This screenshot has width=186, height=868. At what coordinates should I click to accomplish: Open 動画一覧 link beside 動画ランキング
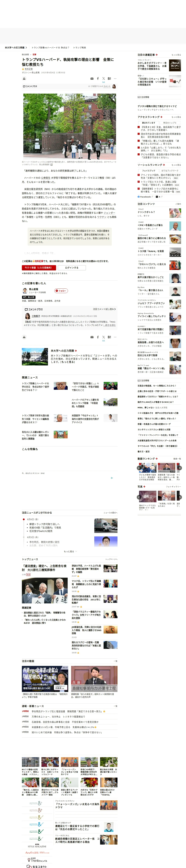tap(177, 459)
